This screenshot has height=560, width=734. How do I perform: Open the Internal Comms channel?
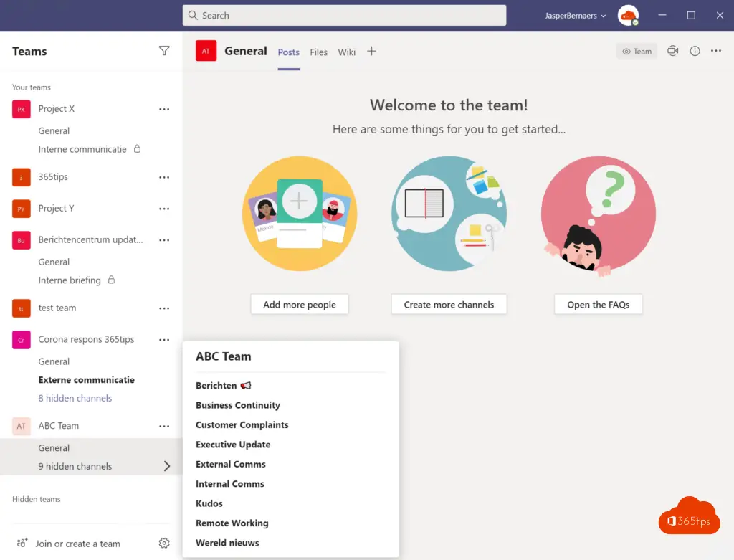coord(230,484)
